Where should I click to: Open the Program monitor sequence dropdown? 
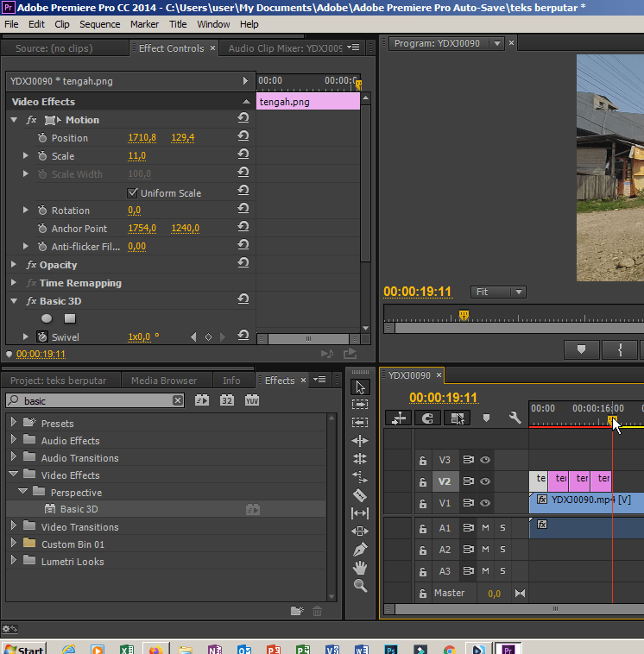pos(496,43)
